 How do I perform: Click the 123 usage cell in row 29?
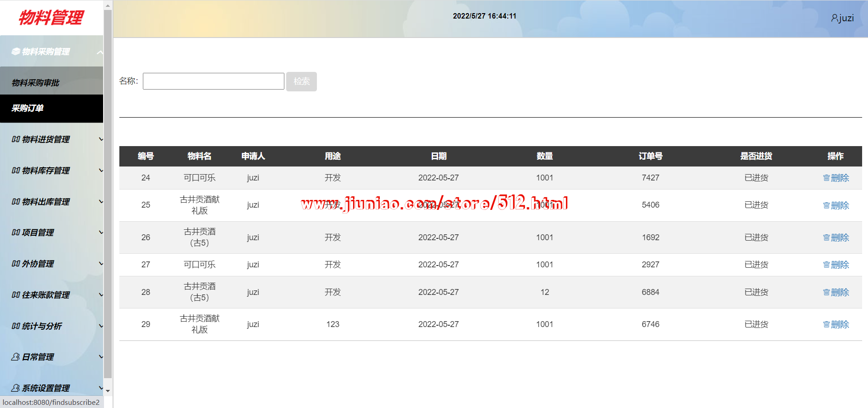coord(333,324)
